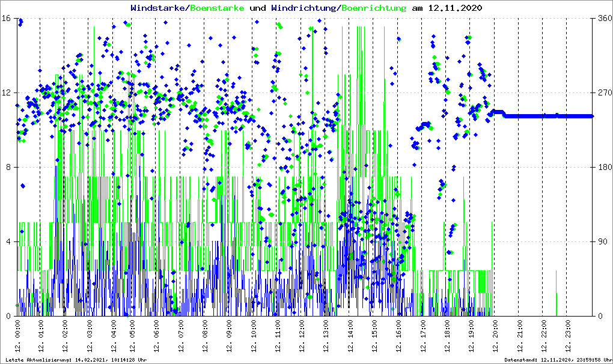Click the time label '12. 21:00'

(519, 336)
